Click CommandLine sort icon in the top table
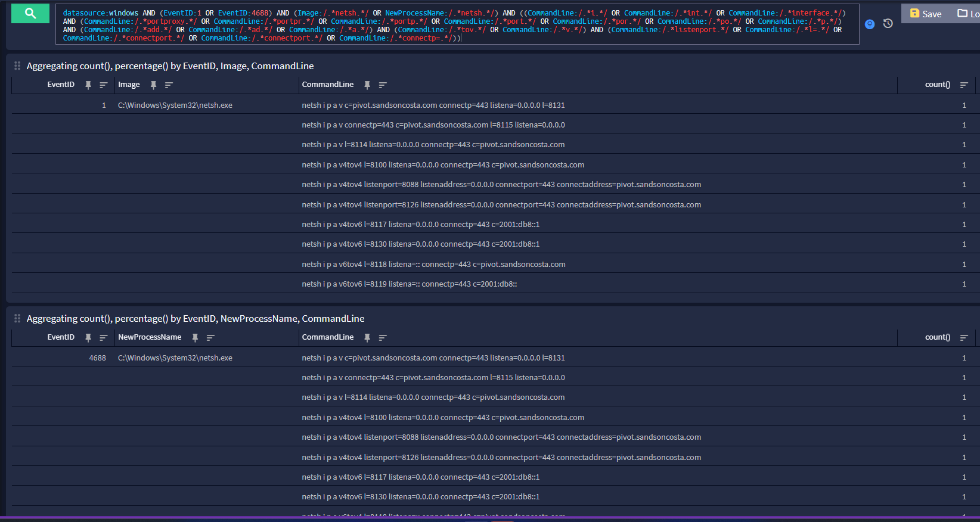This screenshot has height=522, width=980. point(383,85)
